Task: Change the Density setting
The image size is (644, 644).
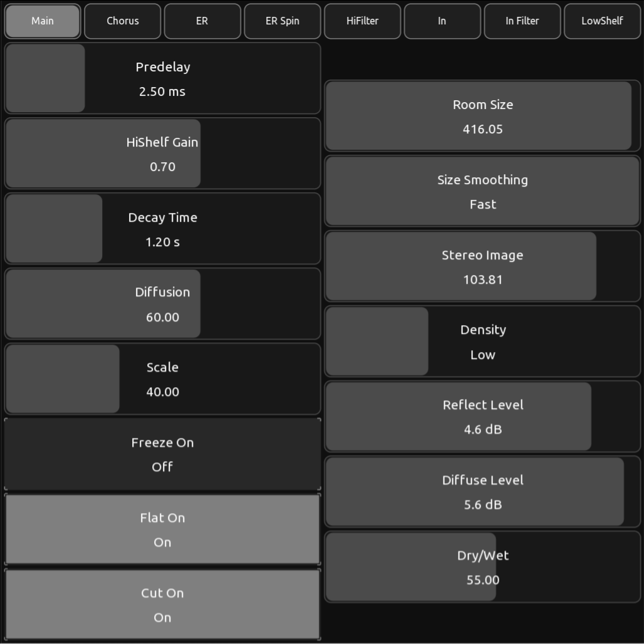Action: [482, 341]
